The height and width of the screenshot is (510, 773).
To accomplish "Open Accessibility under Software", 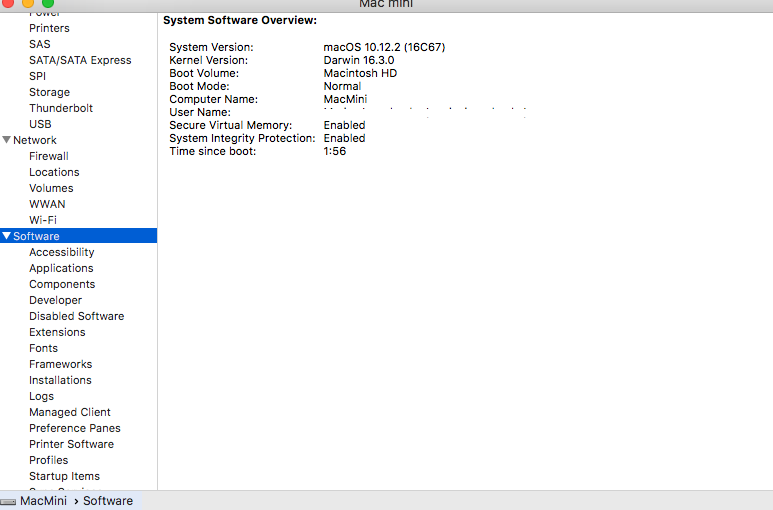I will pos(62,252).
